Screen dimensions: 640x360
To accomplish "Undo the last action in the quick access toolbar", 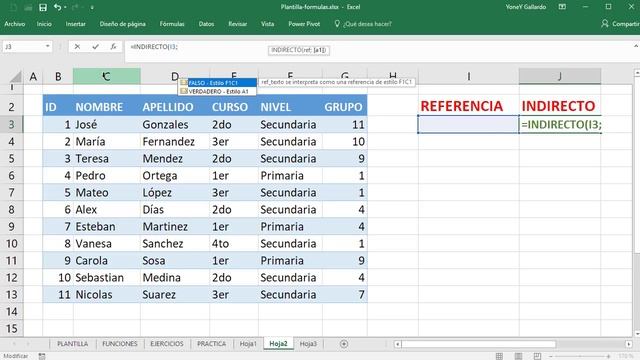I will coord(57,7).
